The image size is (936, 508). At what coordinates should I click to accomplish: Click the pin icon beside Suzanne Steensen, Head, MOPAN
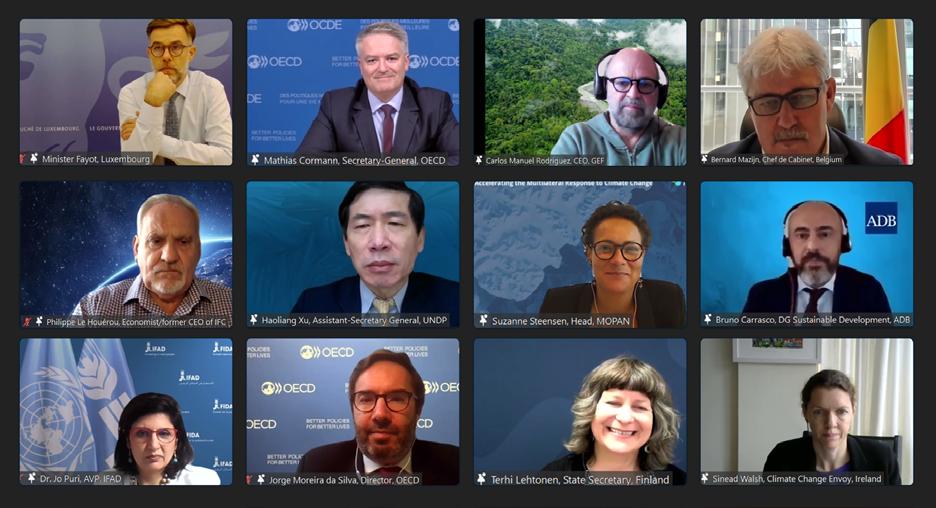483,321
